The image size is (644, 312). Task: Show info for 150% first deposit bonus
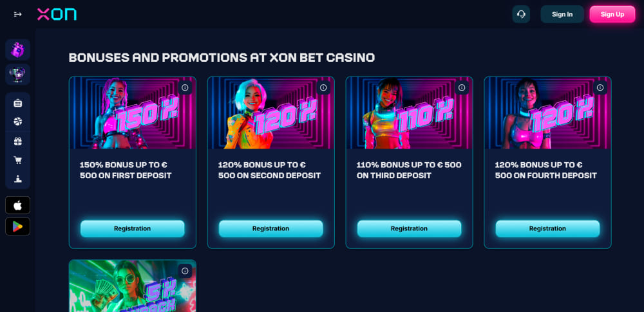[x=185, y=87]
